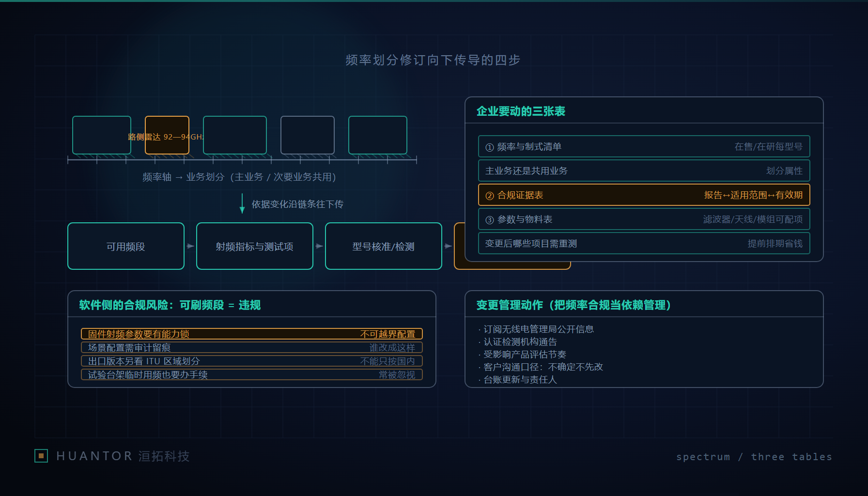Click the footer text spectrum / three tables

tap(754, 457)
